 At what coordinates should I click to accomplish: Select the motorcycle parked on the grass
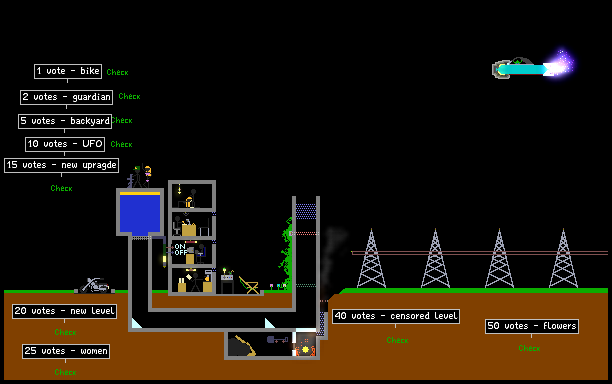point(94,285)
